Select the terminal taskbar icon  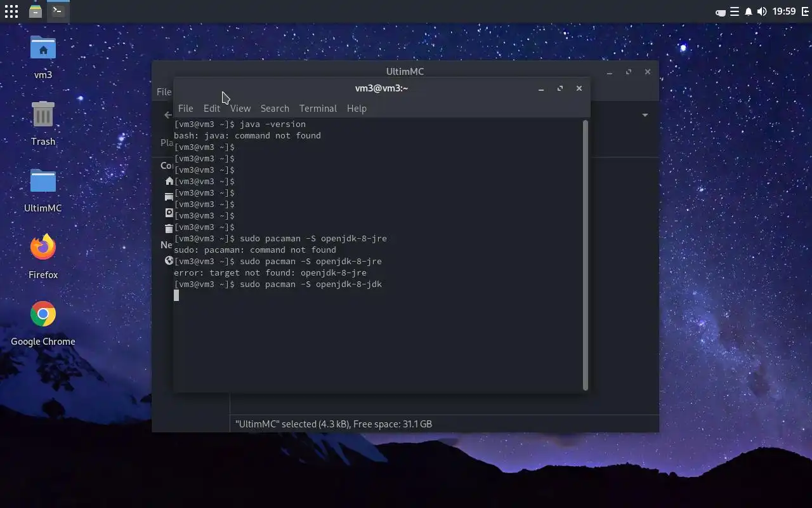tap(58, 11)
